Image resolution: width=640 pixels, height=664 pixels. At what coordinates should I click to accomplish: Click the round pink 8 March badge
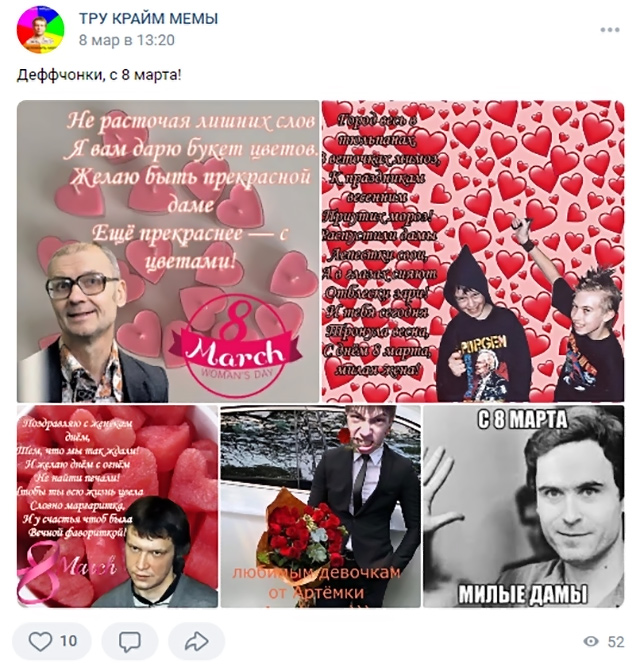(x=235, y=346)
